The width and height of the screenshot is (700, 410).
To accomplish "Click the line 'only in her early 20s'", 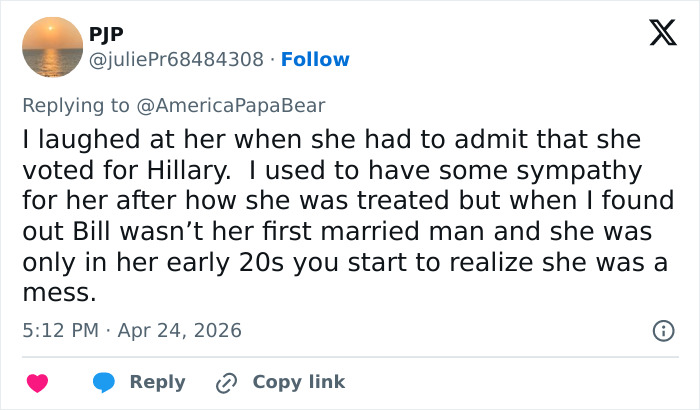I will [340, 264].
